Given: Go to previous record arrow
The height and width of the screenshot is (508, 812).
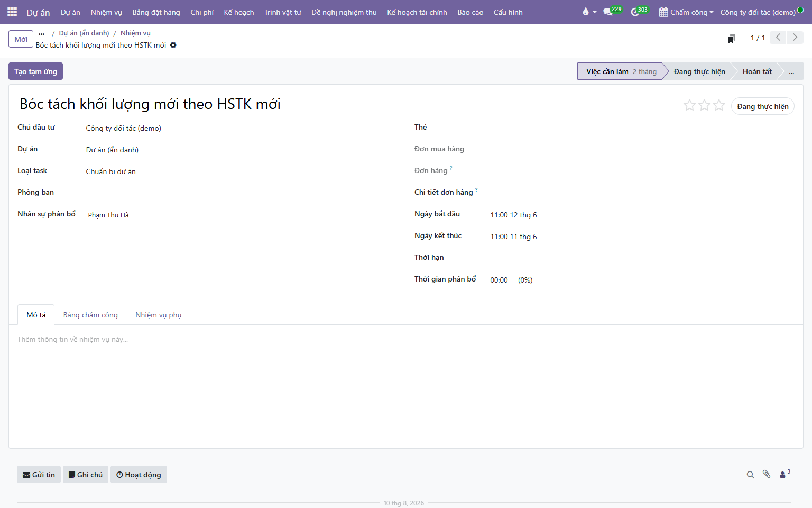Looking at the screenshot, I should (778, 38).
